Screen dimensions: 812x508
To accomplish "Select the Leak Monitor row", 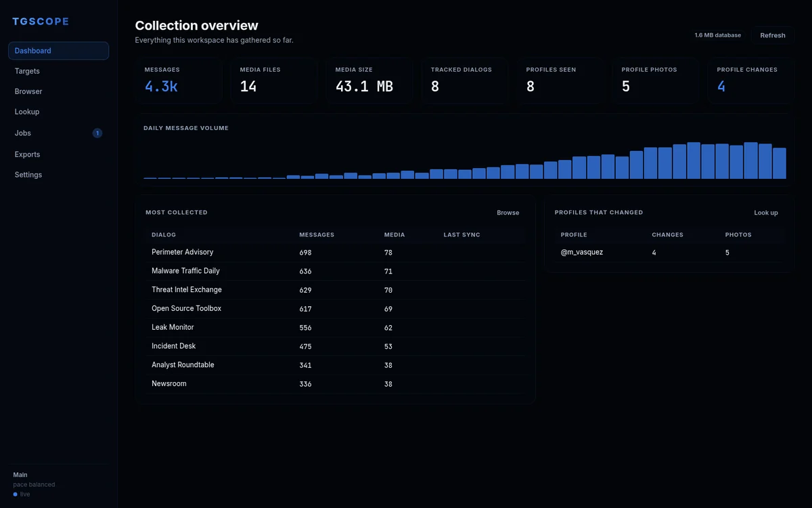I will coord(335,327).
